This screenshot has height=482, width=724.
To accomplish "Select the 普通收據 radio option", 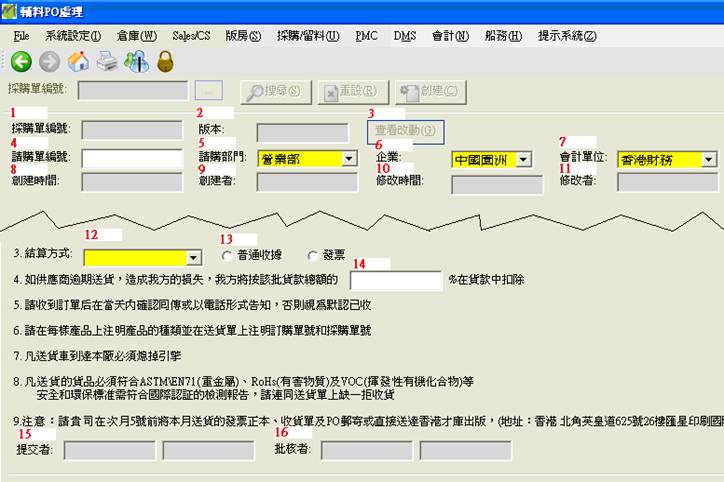I will point(228,256).
